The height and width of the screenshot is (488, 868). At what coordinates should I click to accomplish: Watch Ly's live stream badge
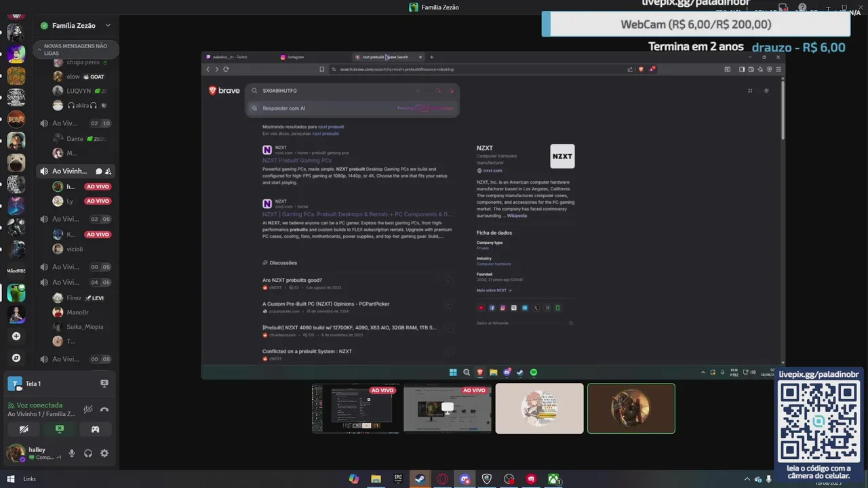[x=98, y=201]
